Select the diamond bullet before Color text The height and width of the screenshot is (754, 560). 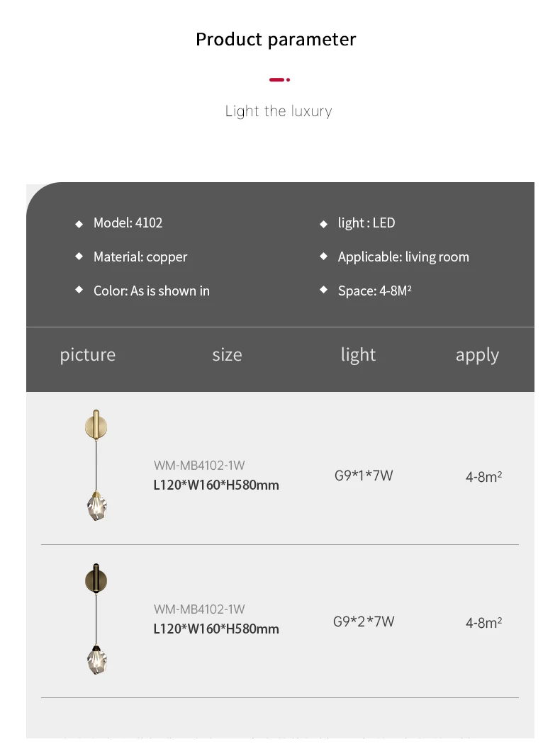79,290
